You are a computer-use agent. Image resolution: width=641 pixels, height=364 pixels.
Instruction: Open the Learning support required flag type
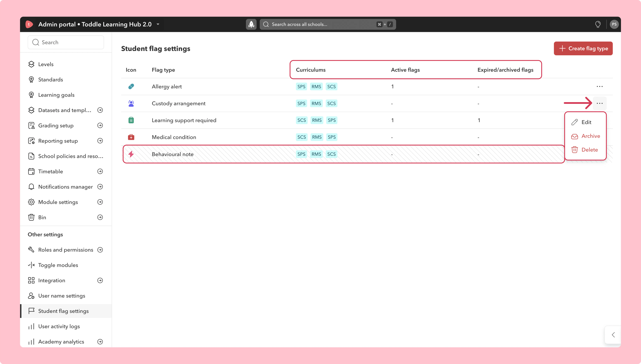pyautogui.click(x=184, y=120)
